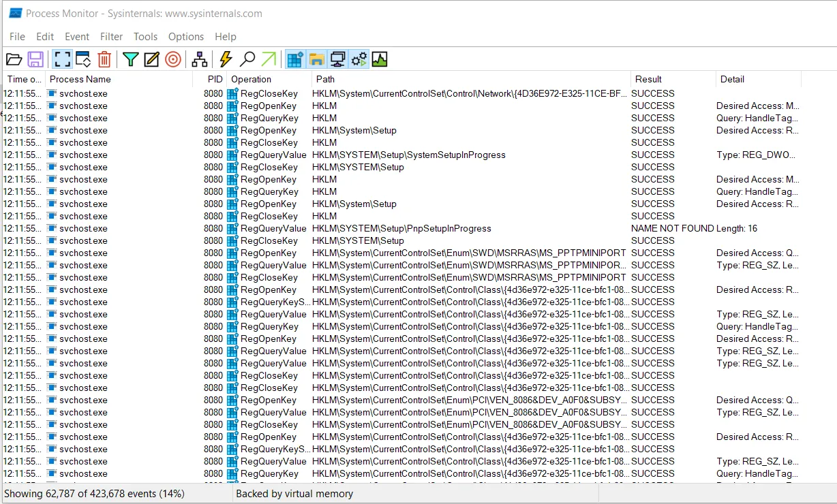The height and width of the screenshot is (504, 837).
Task: Click the Jump To green arrow icon
Action: pyautogui.click(x=269, y=60)
